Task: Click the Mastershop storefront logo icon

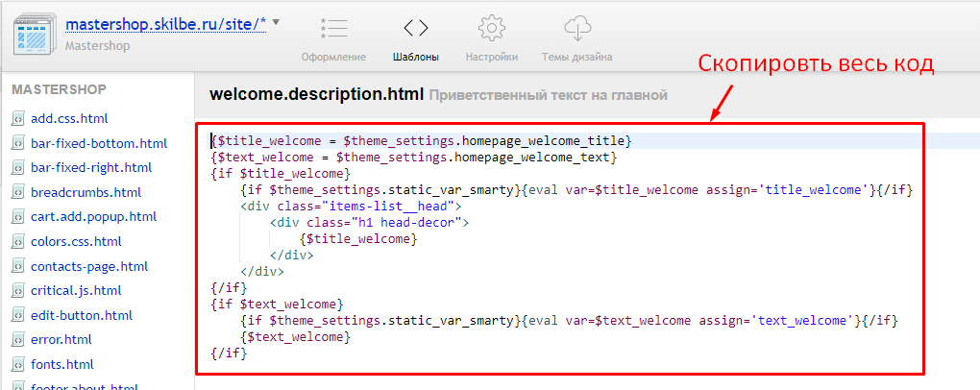Action: [x=34, y=35]
